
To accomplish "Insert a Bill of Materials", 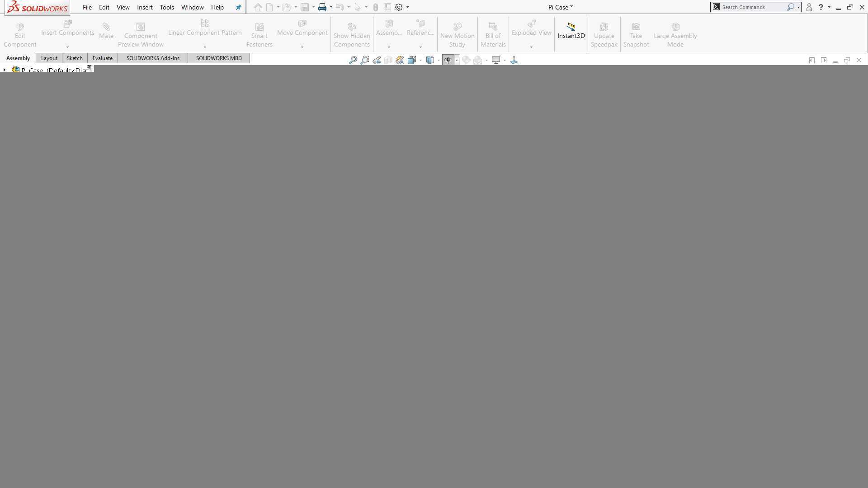I will point(493,35).
